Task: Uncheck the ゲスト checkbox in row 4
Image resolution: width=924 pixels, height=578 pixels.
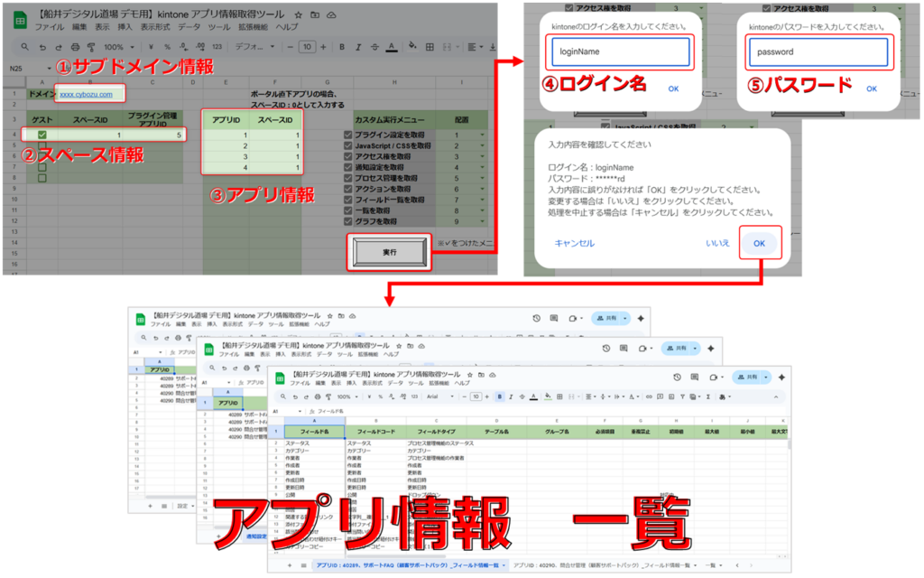Action: click(42, 135)
